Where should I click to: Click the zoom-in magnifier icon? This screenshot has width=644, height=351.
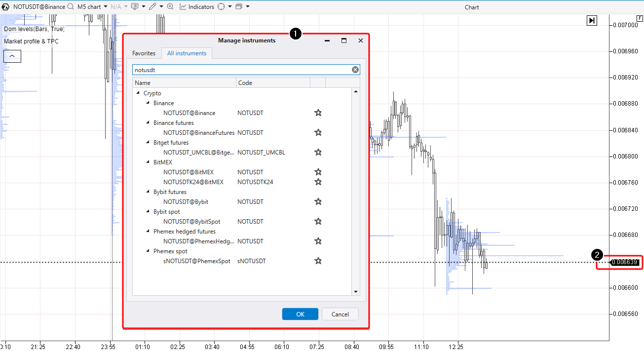170,7
